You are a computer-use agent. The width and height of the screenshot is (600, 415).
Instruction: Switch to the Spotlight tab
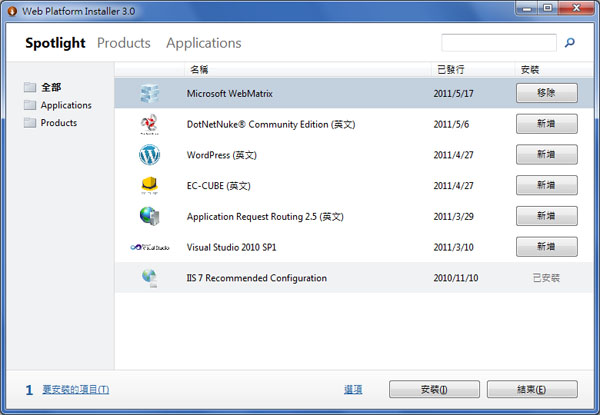point(55,43)
